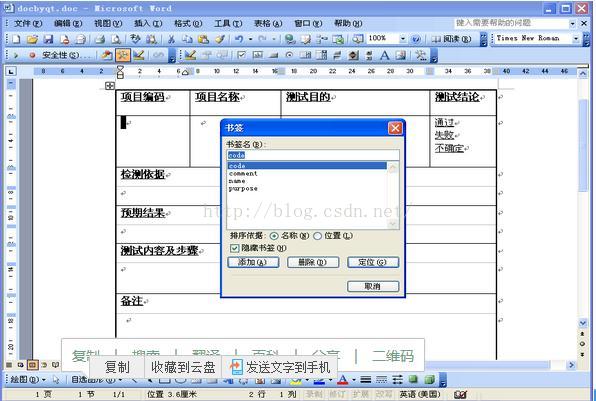This screenshot has width=596, height=401.
Task: Expand the drawing toolbar options chevron
Action: [x=442, y=379]
